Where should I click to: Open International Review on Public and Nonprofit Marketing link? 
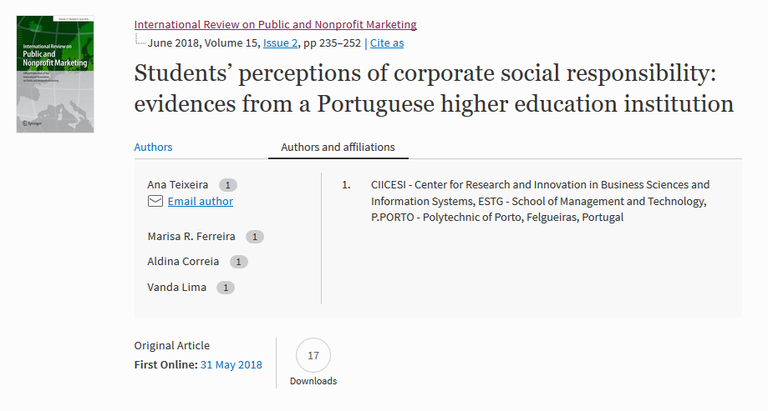click(x=275, y=24)
